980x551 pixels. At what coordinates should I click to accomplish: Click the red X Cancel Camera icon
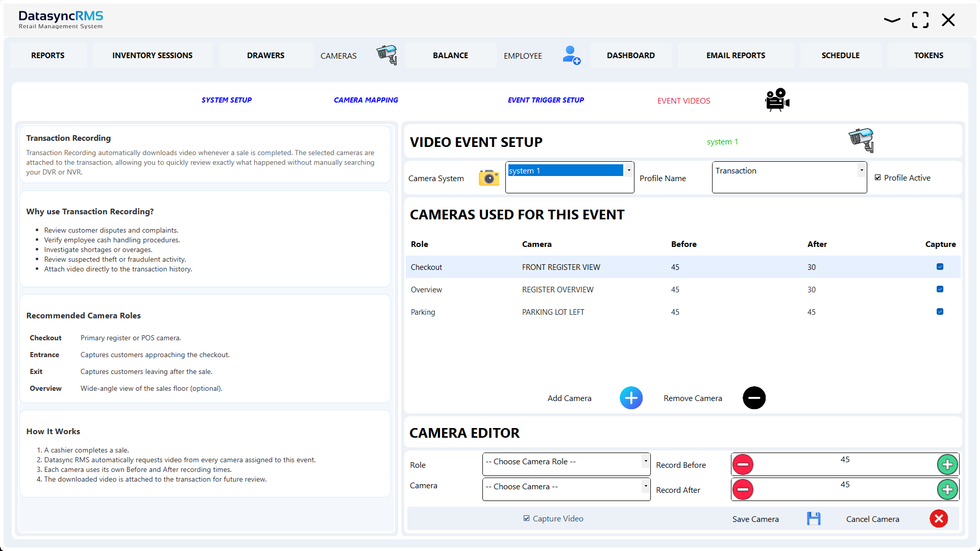tap(939, 519)
